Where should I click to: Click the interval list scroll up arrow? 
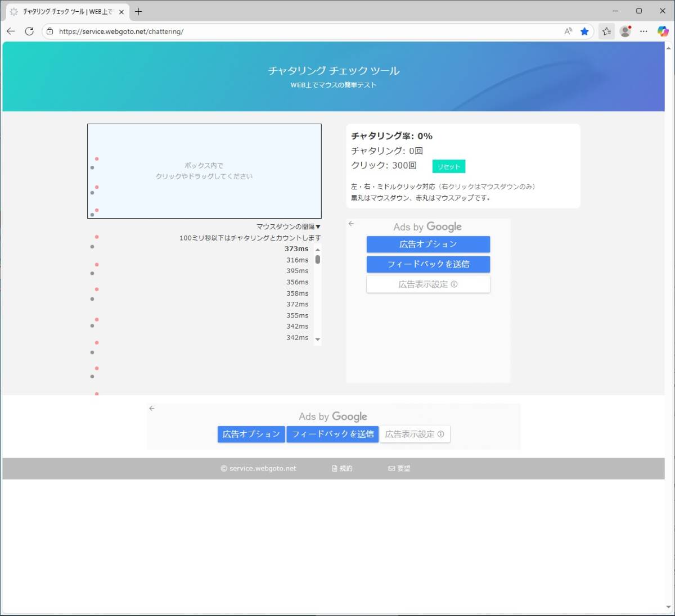(318, 250)
